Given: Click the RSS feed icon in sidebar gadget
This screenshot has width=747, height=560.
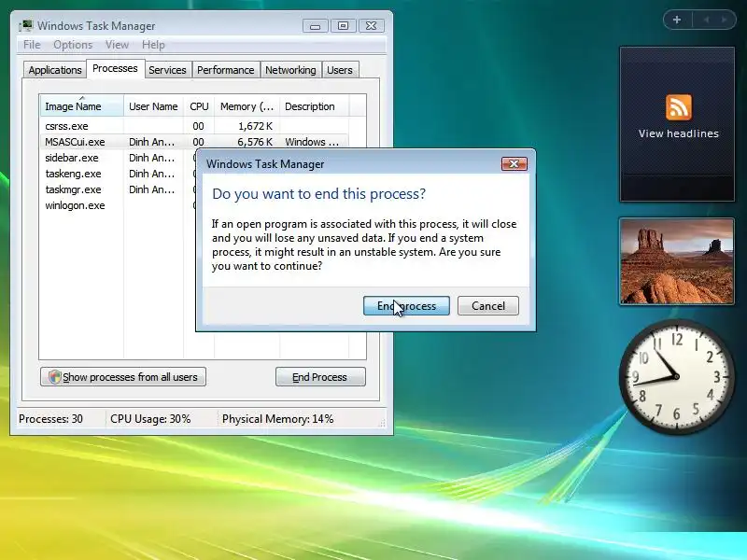Looking at the screenshot, I should [x=679, y=107].
